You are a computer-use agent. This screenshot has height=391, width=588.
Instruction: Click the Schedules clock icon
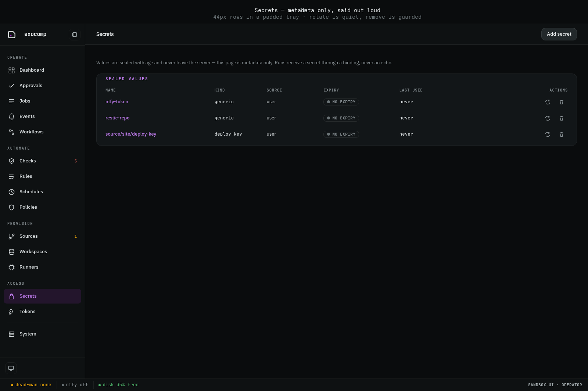[12, 192]
